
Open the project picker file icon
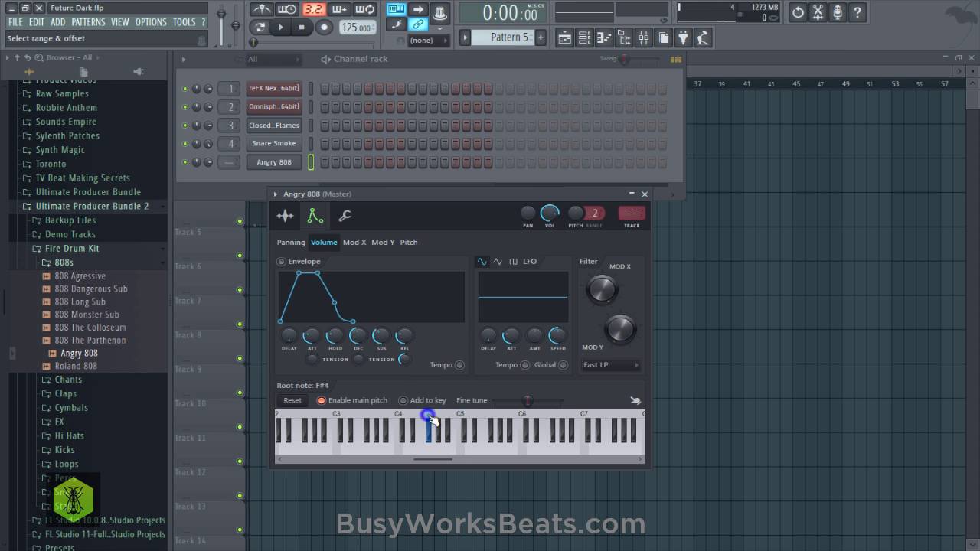click(663, 37)
